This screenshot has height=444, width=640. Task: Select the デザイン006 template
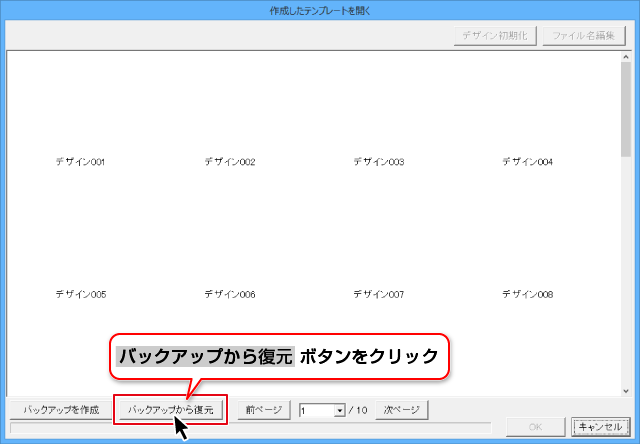pyautogui.click(x=230, y=294)
